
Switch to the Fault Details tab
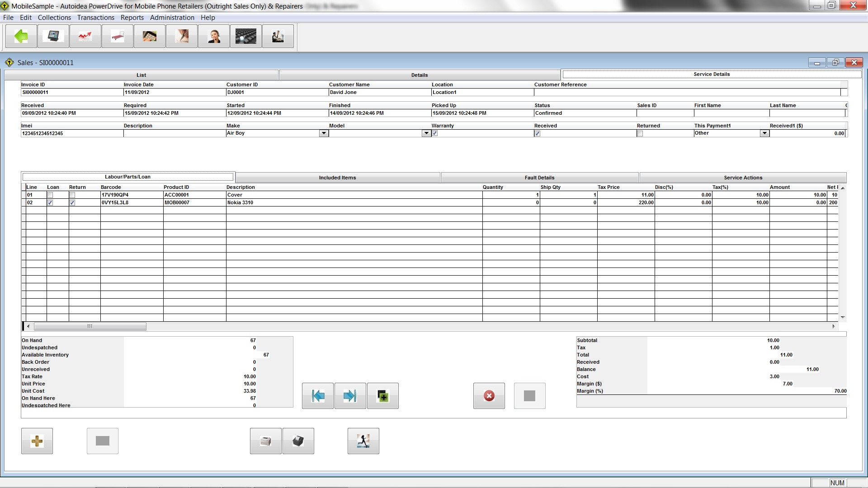[x=539, y=178]
